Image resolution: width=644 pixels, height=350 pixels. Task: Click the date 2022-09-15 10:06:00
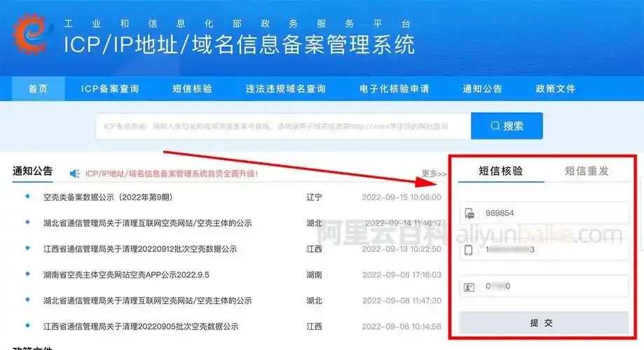(402, 197)
